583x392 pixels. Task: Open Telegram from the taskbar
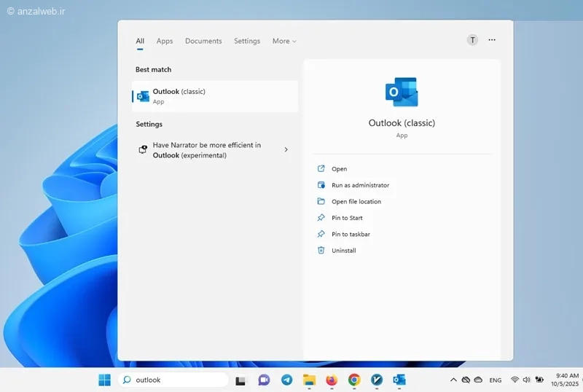286,380
